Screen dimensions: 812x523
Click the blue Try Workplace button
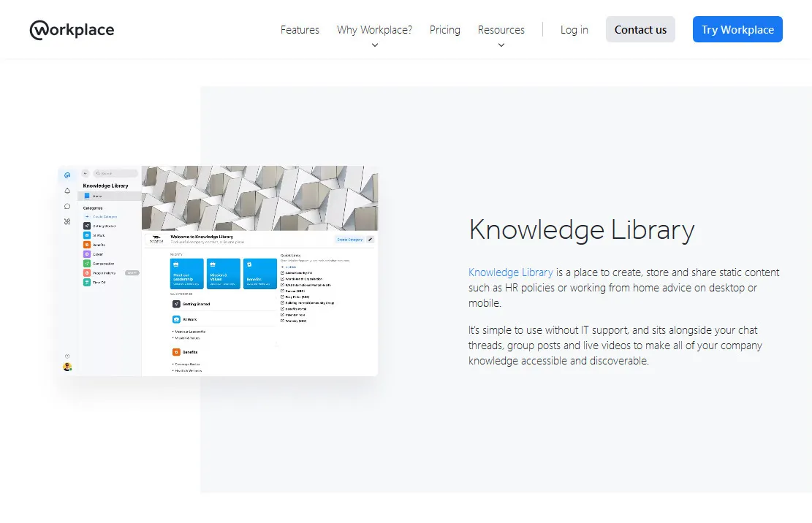(737, 30)
